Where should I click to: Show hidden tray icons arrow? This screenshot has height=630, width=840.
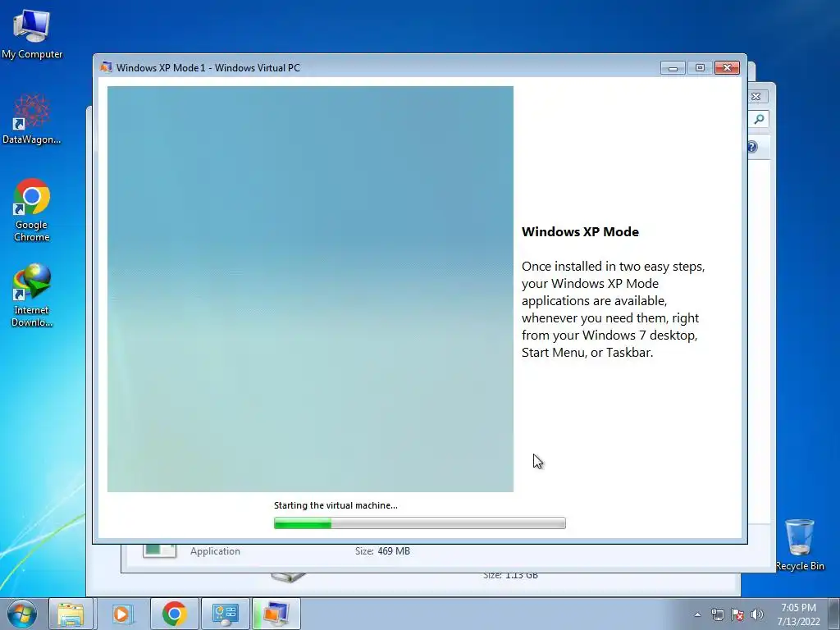pos(697,614)
